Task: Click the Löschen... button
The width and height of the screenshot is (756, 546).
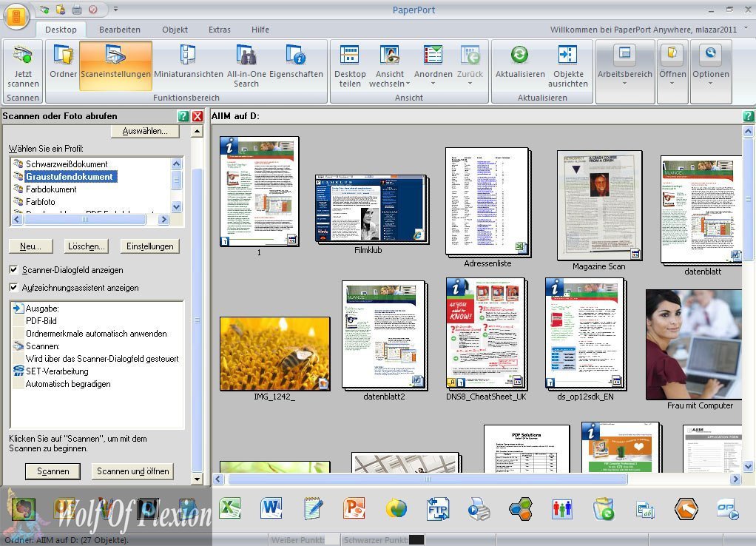Action: [x=87, y=246]
